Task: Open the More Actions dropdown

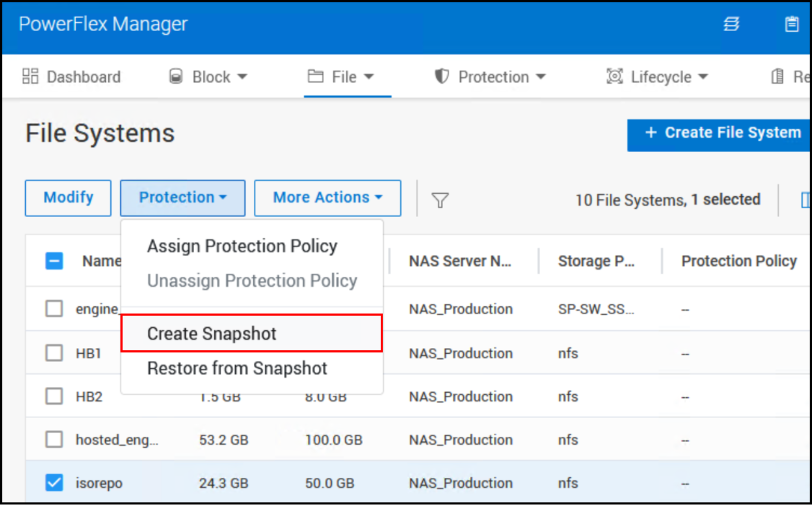Action: (327, 198)
